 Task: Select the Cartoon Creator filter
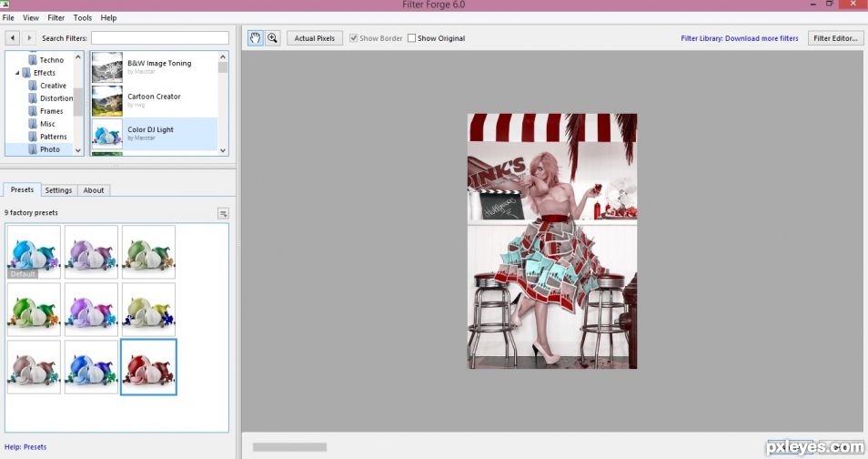click(155, 100)
